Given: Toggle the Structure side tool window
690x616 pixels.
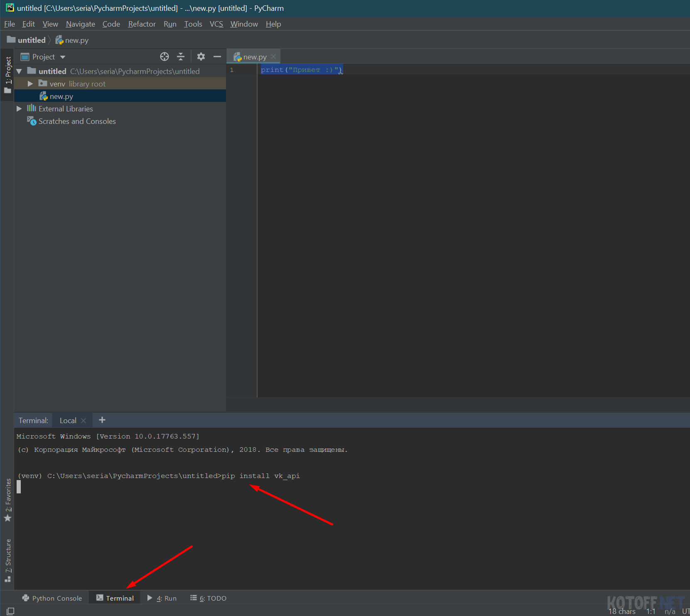Looking at the screenshot, I should (7, 560).
